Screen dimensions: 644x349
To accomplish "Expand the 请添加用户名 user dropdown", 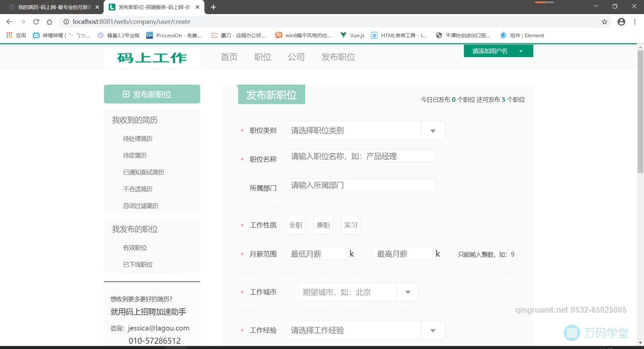I will click(498, 51).
